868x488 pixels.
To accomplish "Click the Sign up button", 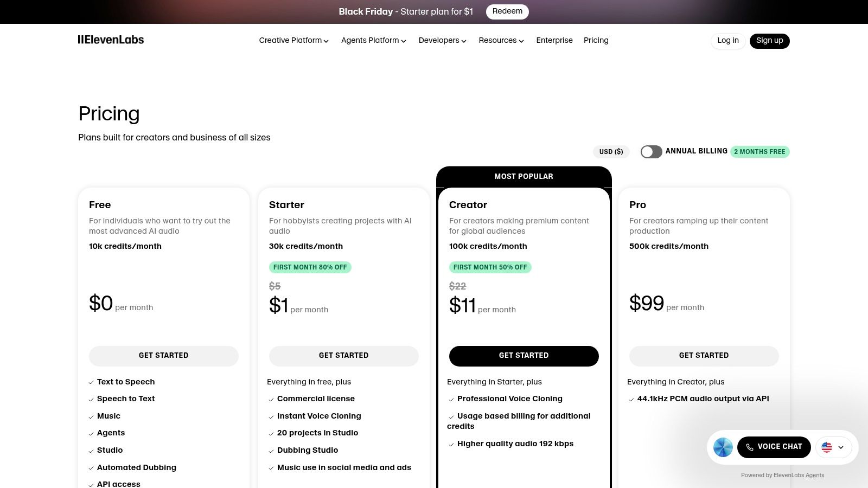I will click(x=769, y=41).
